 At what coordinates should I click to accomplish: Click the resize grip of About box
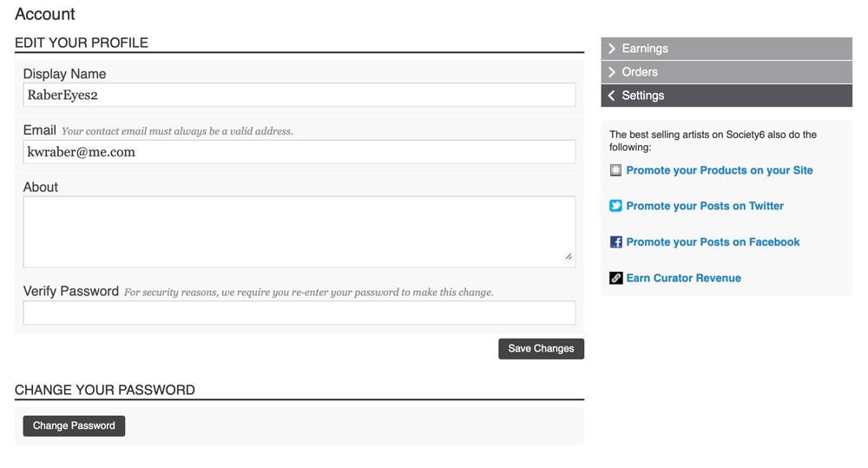tap(569, 256)
